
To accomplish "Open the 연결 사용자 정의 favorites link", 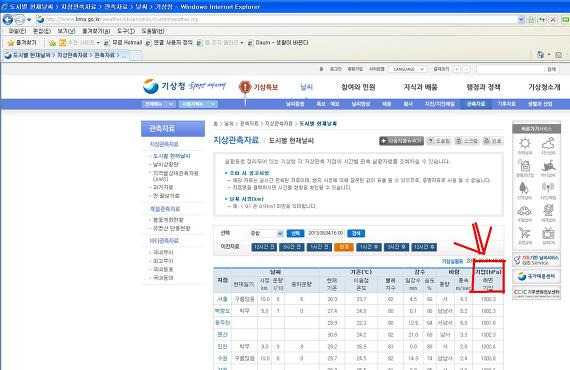I will point(169,43).
